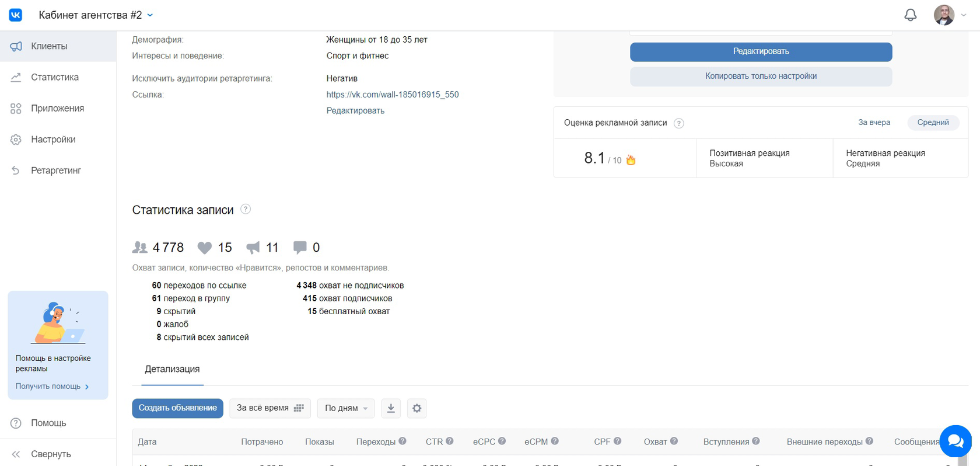Click Копировать только настройки button
Image resolution: width=980 pixels, height=466 pixels.
coord(761,76)
